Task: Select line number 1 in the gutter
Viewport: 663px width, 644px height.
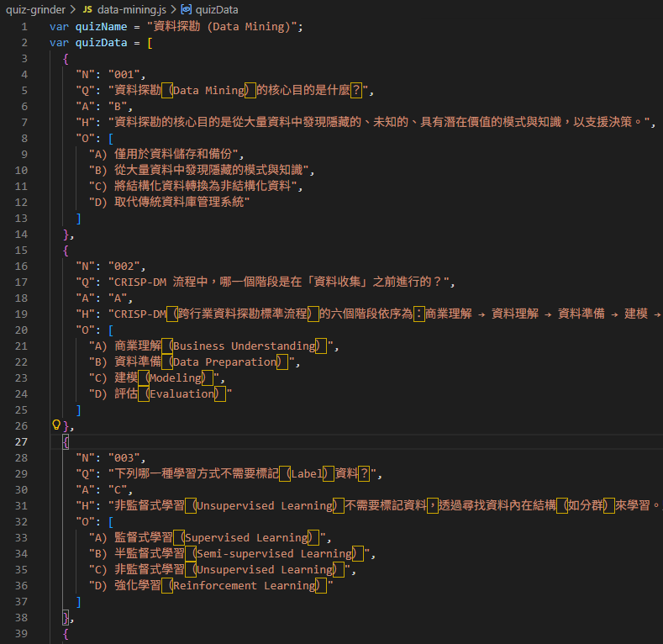Action: [24, 27]
